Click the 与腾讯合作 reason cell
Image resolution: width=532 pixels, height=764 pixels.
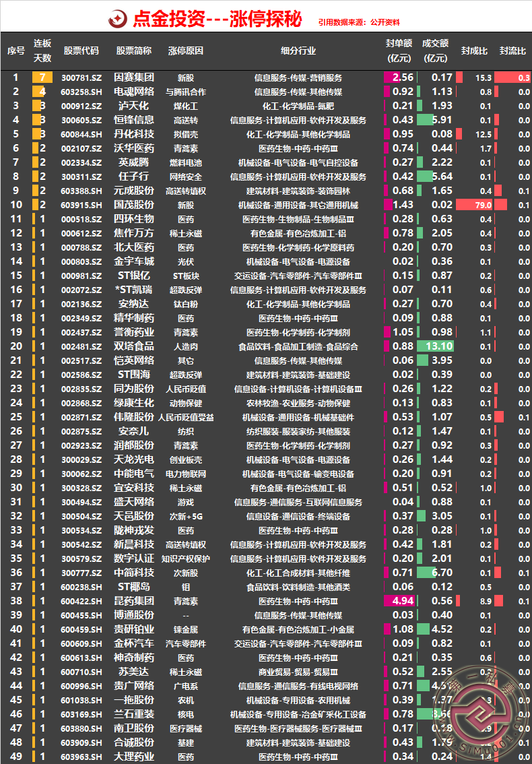click(x=185, y=92)
